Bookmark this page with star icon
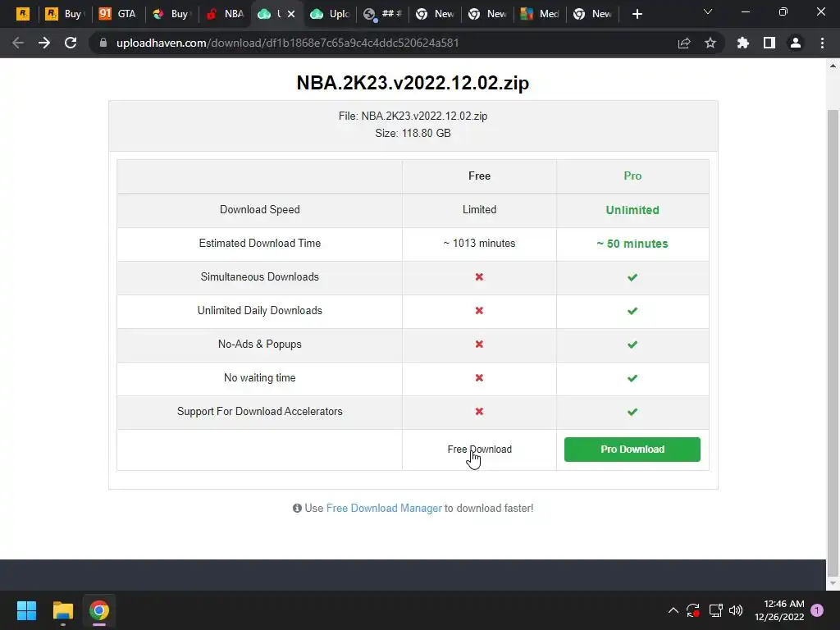840x630 pixels. (710, 43)
